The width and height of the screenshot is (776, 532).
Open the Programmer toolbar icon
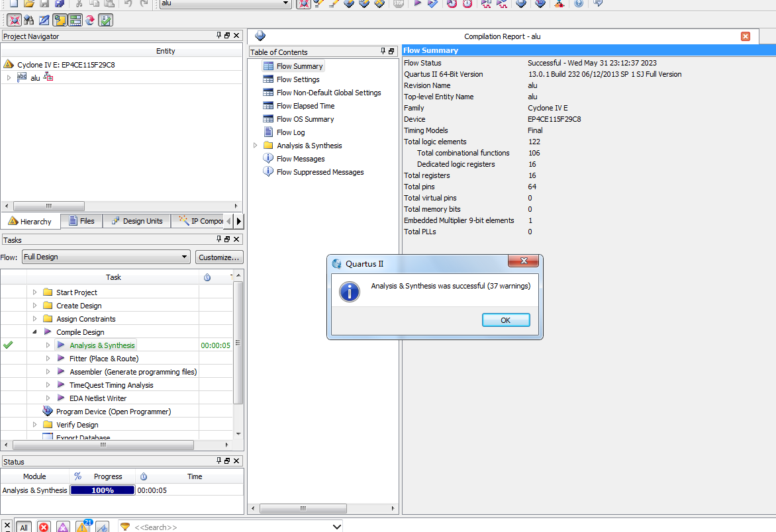[x=540, y=3]
